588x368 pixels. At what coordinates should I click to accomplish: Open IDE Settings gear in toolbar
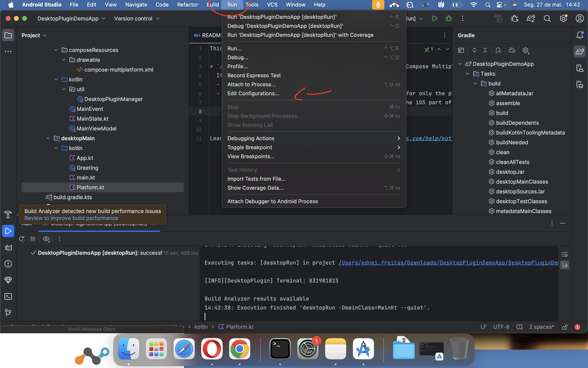point(563,18)
